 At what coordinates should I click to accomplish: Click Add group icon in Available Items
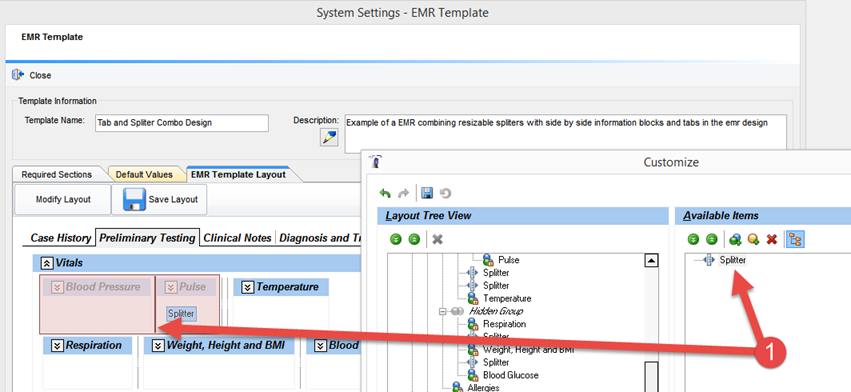tap(735, 239)
